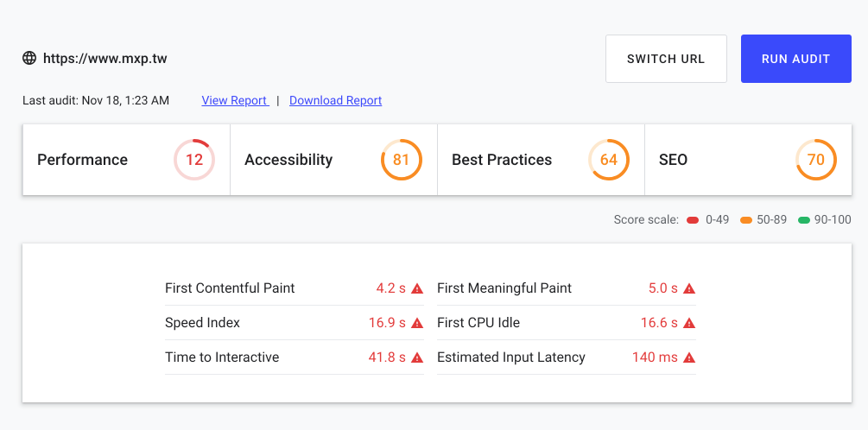Click the Accessibility score circle showing 81

[x=402, y=160]
